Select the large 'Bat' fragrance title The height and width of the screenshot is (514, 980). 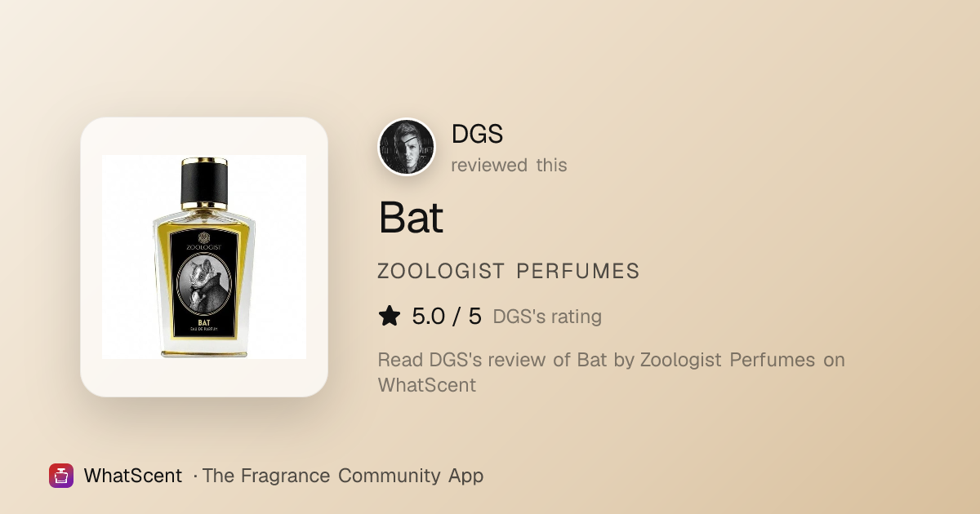pos(411,217)
